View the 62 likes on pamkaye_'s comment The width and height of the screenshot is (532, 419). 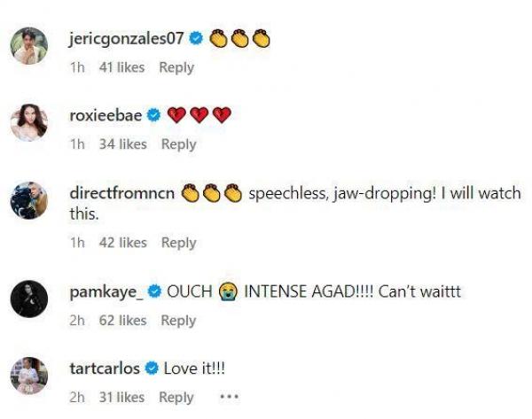(x=122, y=321)
